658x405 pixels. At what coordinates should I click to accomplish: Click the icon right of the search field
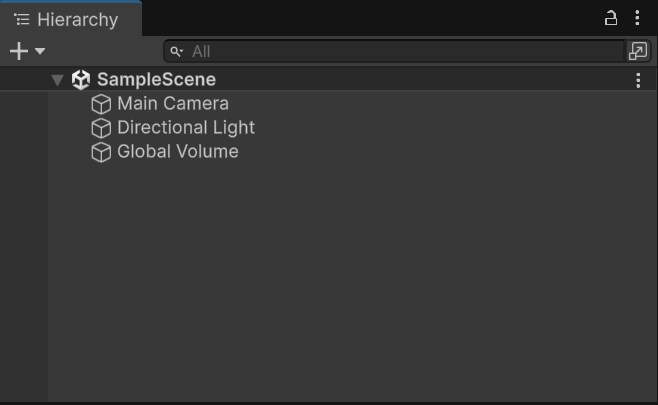coord(638,51)
